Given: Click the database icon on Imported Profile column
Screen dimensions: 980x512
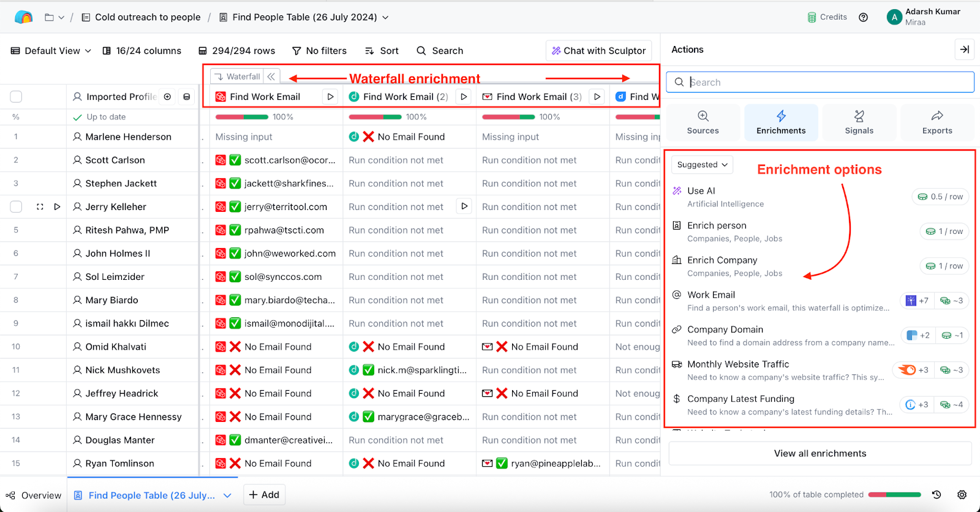Looking at the screenshot, I should [187, 97].
